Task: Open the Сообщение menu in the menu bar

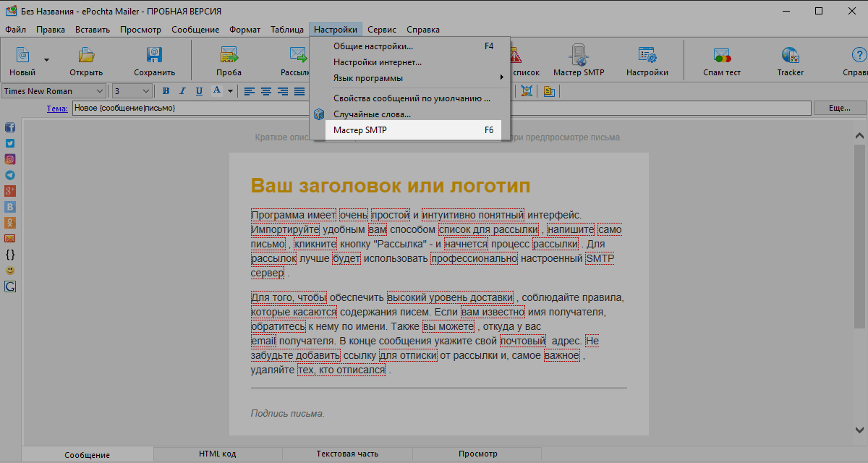Action: click(x=195, y=30)
